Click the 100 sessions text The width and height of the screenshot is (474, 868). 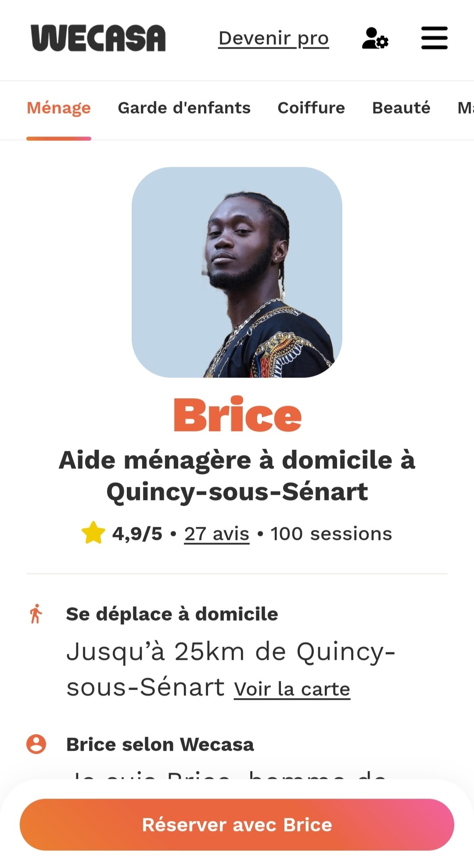(x=331, y=534)
